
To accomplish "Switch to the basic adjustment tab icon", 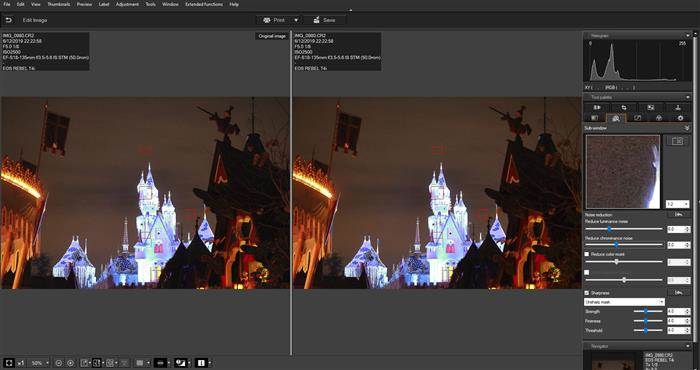I will [x=594, y=118].
